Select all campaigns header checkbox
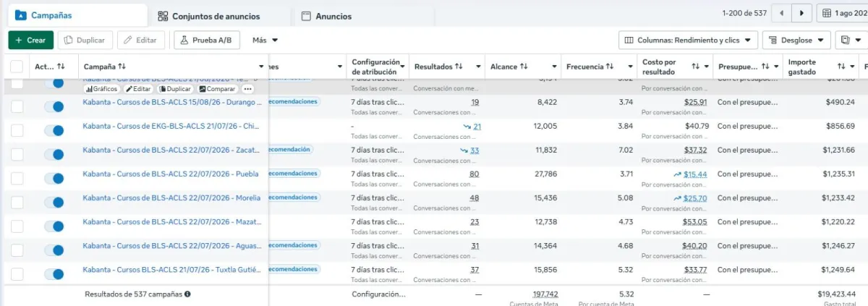Viewport: 868px width, 306px height. tap(17, 67)
